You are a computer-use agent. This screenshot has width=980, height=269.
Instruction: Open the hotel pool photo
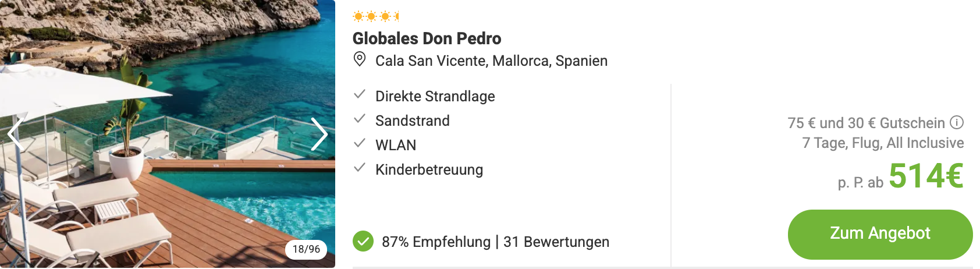coord(168,134)
